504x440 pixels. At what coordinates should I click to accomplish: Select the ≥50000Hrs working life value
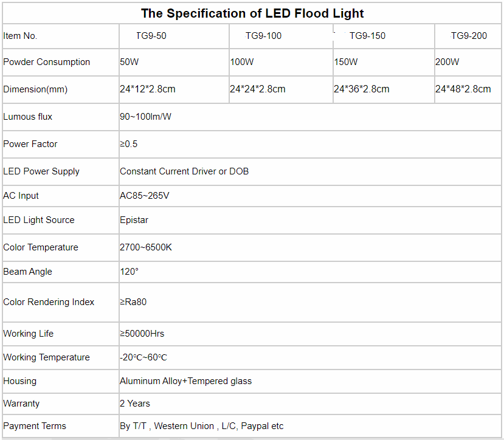point(142,334)
